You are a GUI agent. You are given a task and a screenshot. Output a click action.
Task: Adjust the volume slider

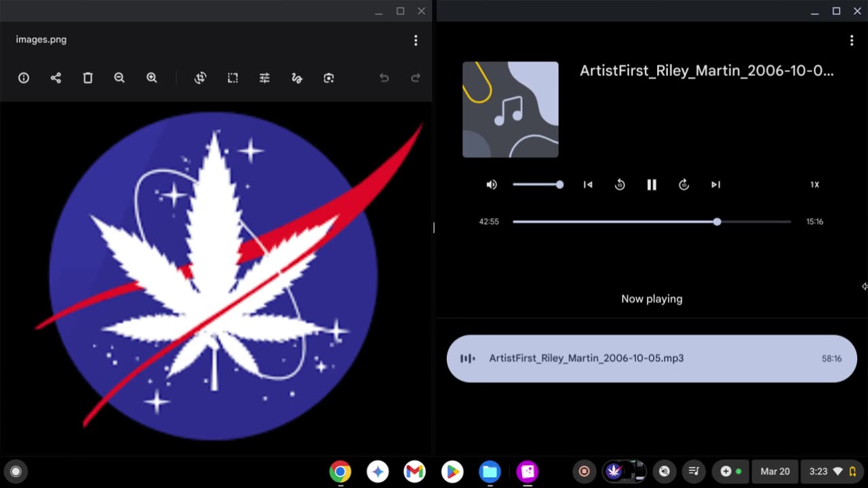tap(538, 184)
